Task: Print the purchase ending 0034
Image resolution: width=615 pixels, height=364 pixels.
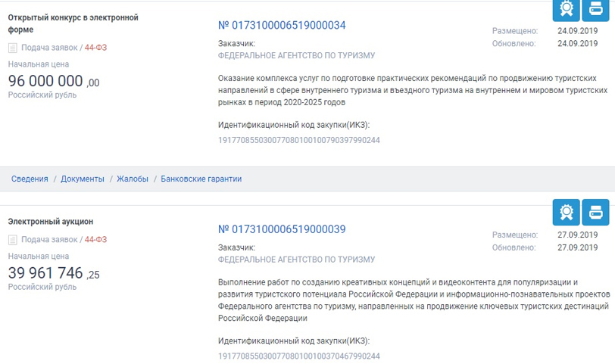Action: (x=595, y=8)
